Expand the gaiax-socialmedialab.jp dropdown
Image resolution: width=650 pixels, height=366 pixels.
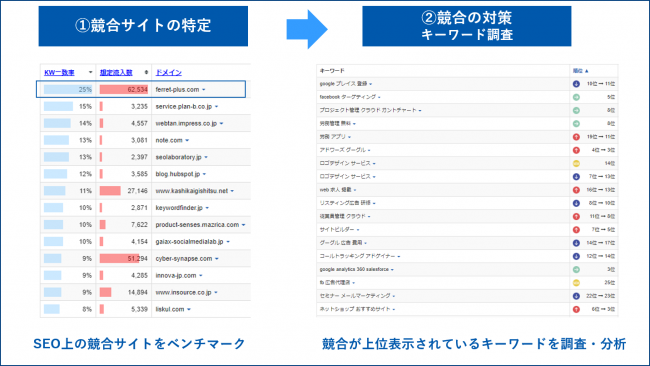228,242
